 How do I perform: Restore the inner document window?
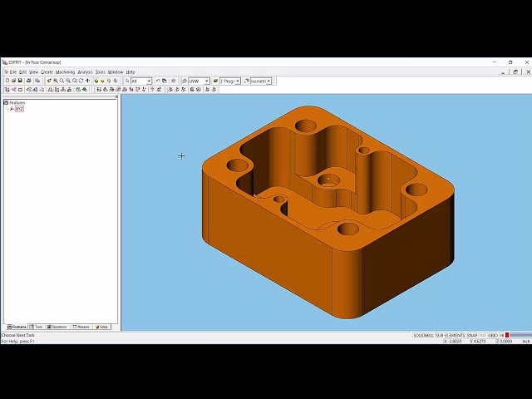pyautogui.click(x=515, y=72)
